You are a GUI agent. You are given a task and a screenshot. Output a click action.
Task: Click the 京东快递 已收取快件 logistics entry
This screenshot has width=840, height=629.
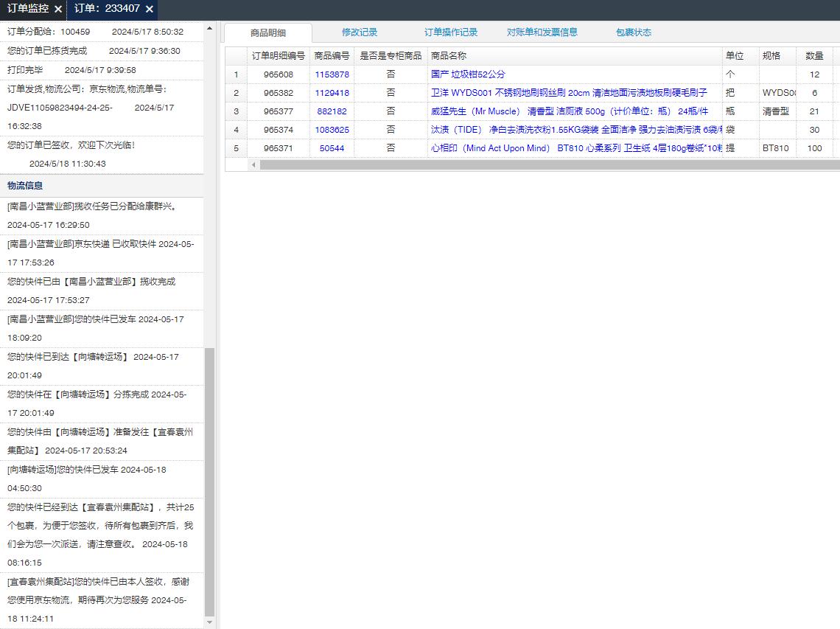(x=102, y=253)
